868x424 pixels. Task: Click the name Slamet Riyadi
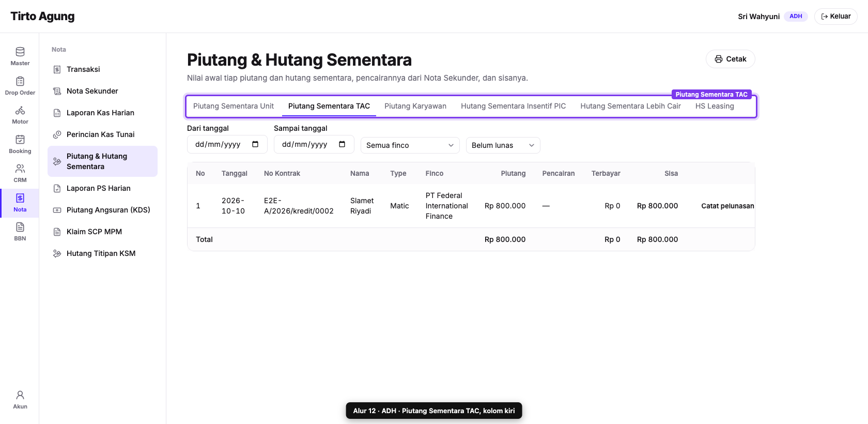point(362,206)
